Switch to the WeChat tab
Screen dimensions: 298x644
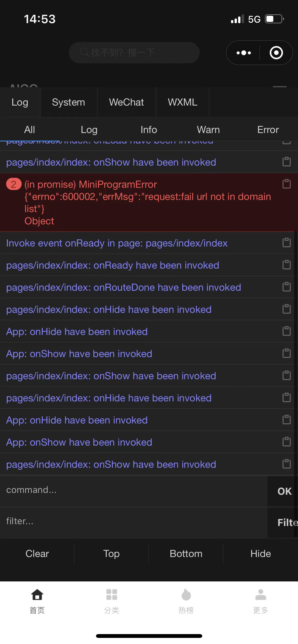[x=126, y=102]
